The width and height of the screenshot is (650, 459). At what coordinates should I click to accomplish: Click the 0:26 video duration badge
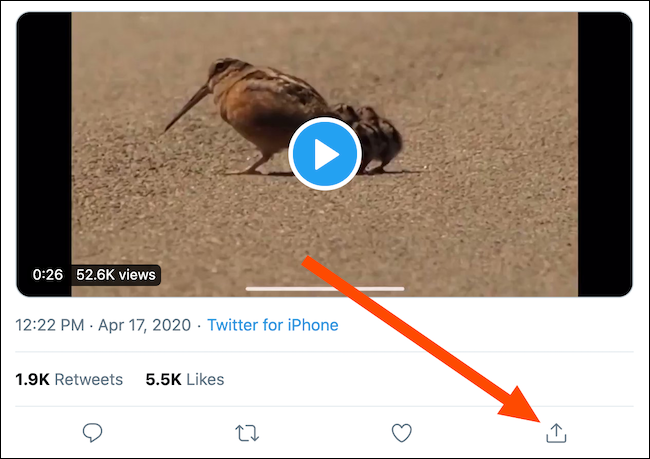tap(48, 274)
